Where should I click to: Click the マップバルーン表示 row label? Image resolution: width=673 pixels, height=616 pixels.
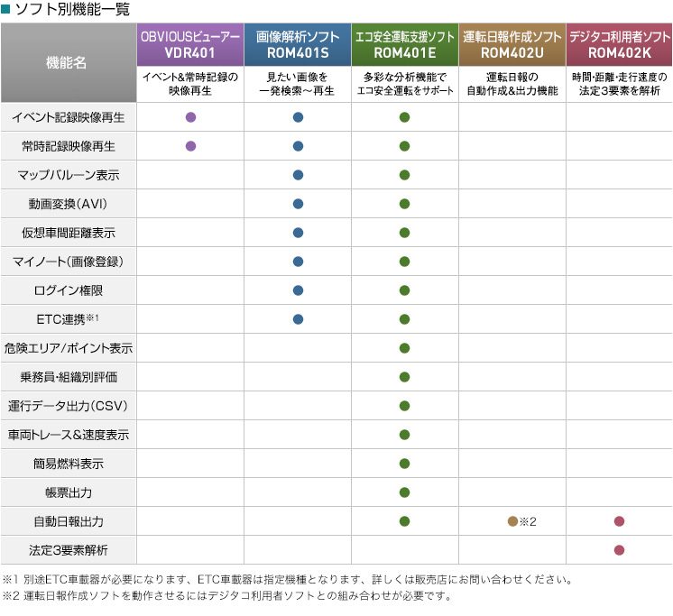pos(69,175)
